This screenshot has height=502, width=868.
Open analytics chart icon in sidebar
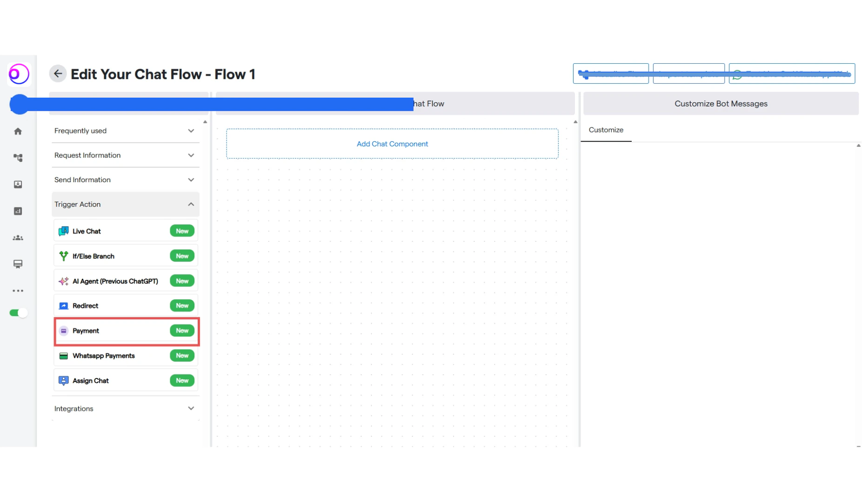[x=18, y=211]
